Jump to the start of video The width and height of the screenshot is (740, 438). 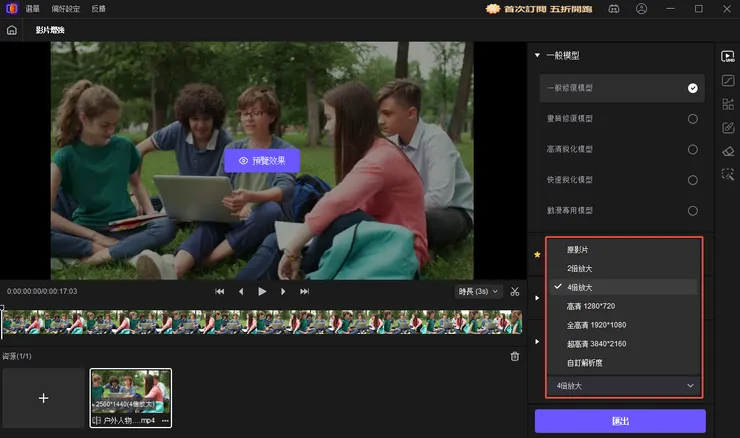219,292
